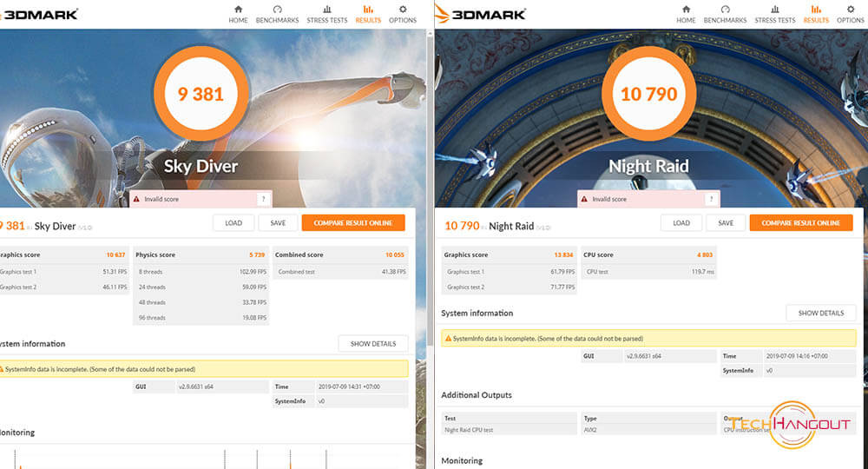Screen dimensions: 868x469
Task: Click the SystemInfo warning icon in Night Raid window
Action: pos(448,339)
